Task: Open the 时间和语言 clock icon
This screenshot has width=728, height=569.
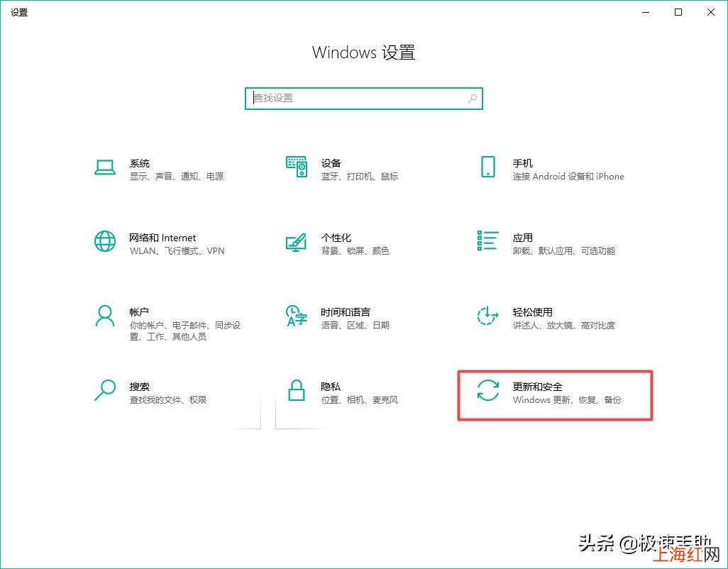Action: click(297, 316)
